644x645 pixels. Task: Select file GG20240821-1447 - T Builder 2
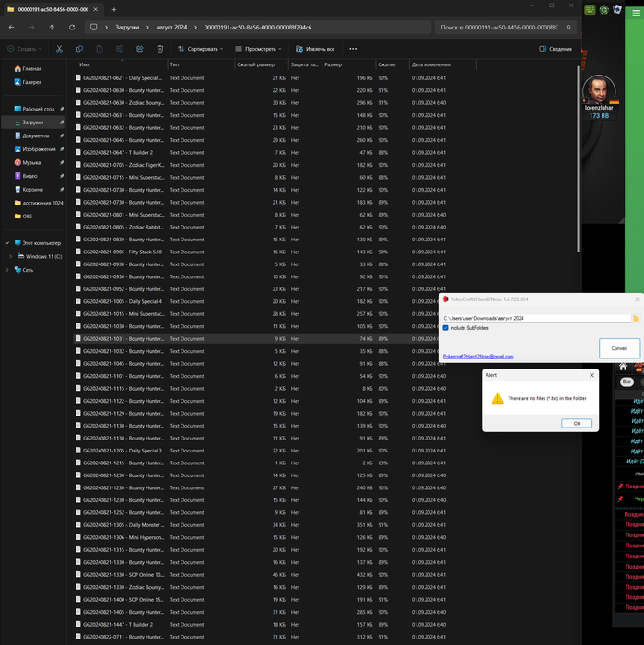pyautogui.click(x=118, y=625)
